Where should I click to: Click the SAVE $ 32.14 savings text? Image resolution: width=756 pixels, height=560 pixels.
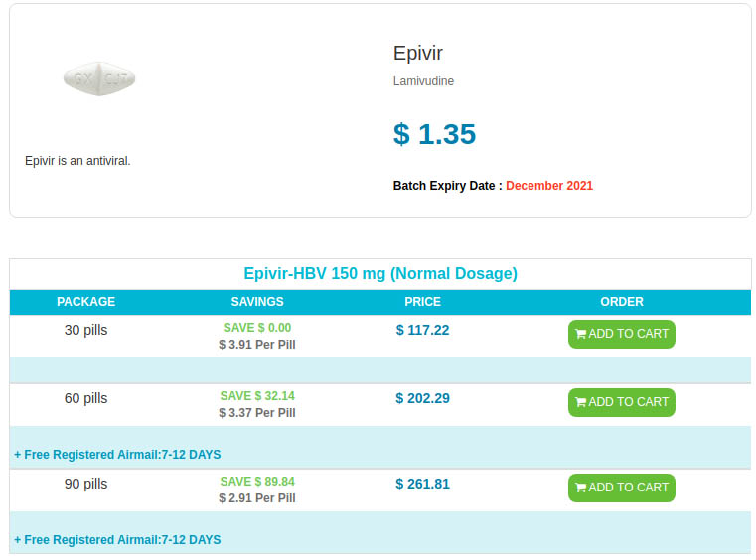pyautogui.click(x=257, y=396)
